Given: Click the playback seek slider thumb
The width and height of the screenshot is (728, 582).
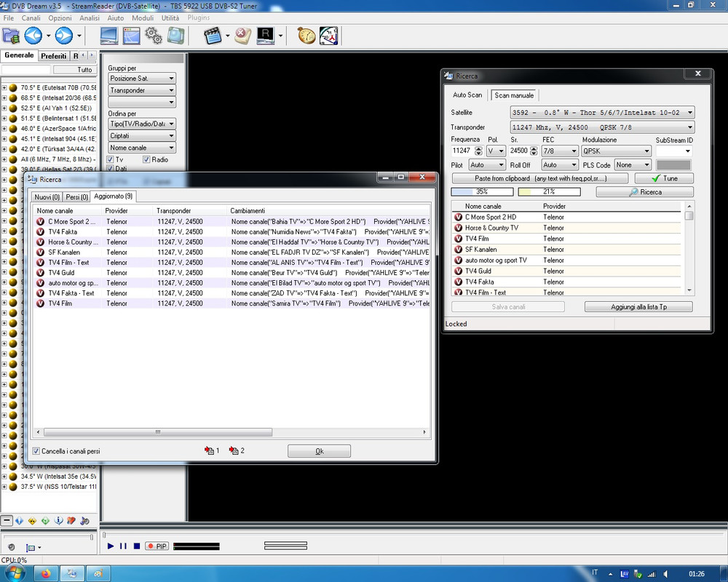Looking at the screenshot, I should 104,535.
